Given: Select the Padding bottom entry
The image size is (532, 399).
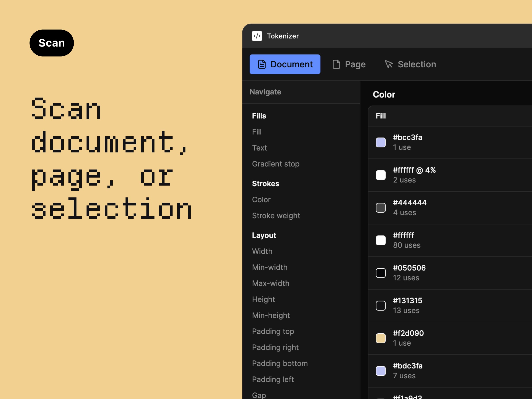Looking at the screenshot, I should click(280, 363).
